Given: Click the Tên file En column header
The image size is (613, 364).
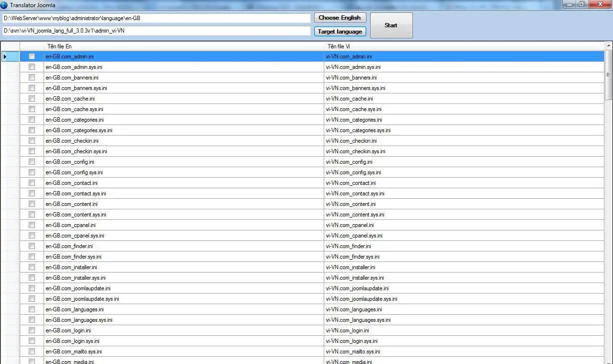Looking at the screenshot, I should pyautogui.click(x=184, y=46).
